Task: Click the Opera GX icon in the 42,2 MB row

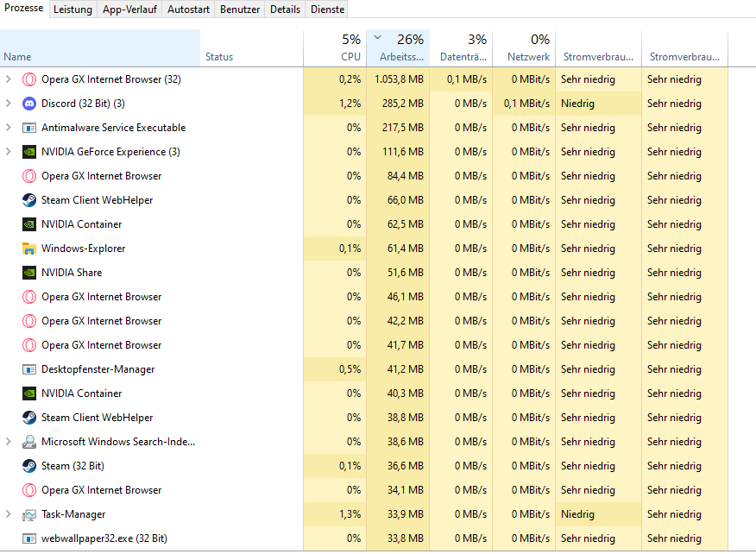Action: click(29, 321)
